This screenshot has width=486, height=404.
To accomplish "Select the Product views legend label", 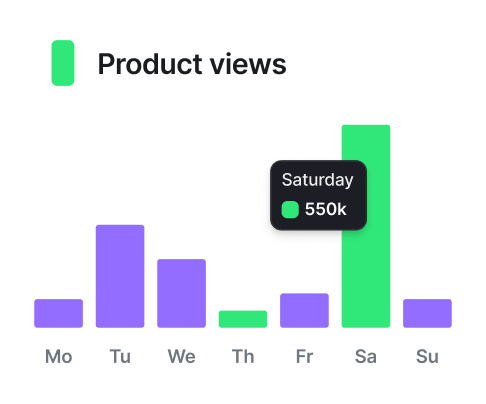I will [x=192, y=64].
